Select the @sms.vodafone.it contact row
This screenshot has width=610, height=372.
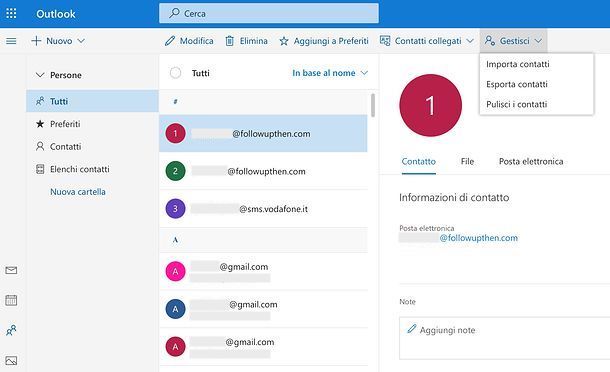[x=263, y=209]
